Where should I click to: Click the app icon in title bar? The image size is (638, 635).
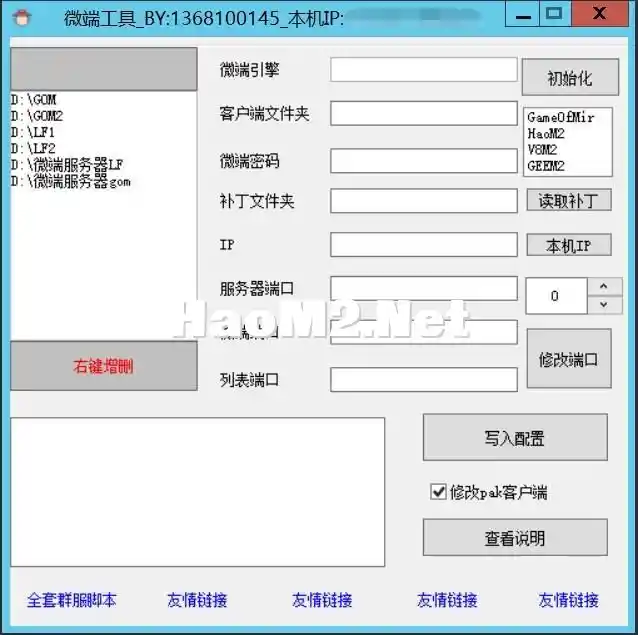22,17
